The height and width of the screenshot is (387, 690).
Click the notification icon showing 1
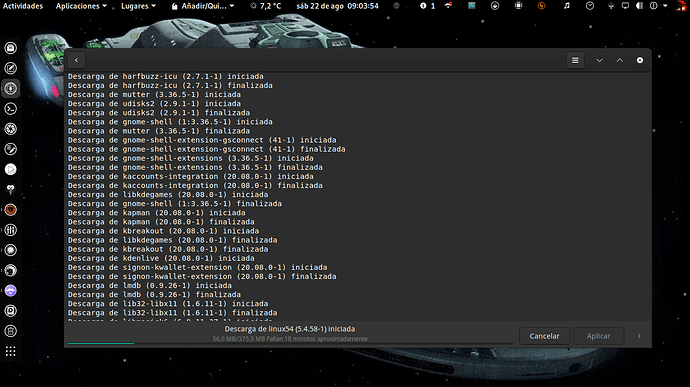(427, 6)
